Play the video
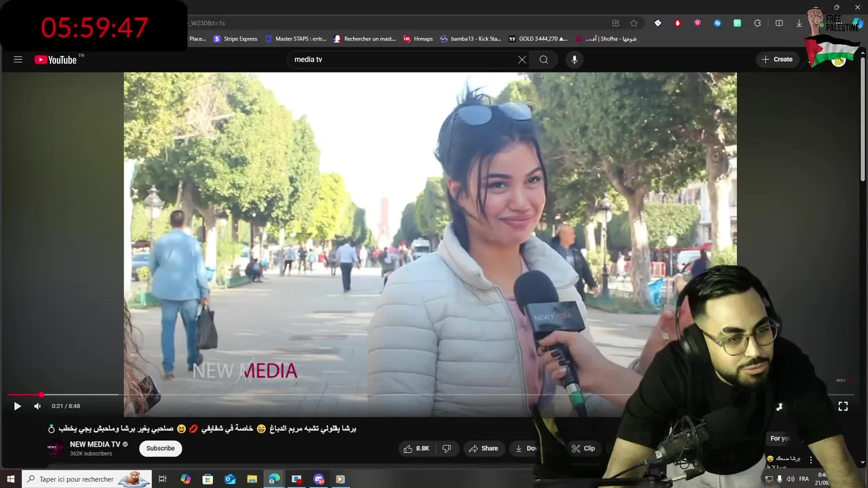Viewport: 868px width, 488px height. point(17,406)
